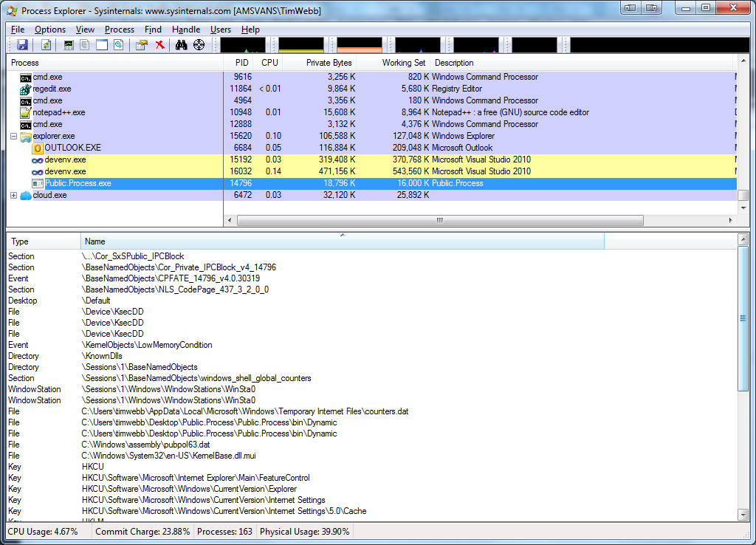Toggle the lower pane view icon
This screenshot has width=756, height=545.
coord(102,45)
